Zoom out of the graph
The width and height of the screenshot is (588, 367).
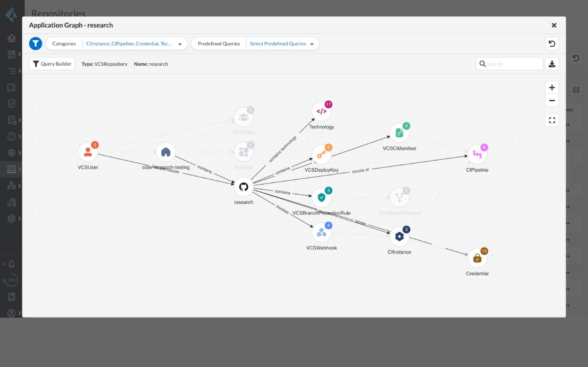point(552,101)
